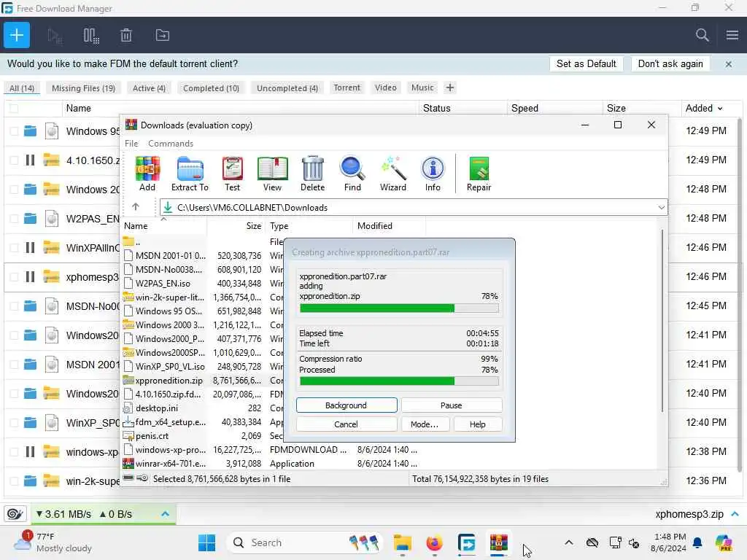Open WinRAR Commands menu

click(x=171, y=144)
